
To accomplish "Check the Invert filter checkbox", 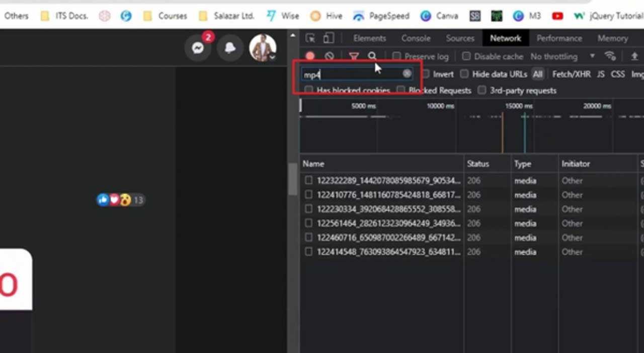I will (x=426, y=74).
